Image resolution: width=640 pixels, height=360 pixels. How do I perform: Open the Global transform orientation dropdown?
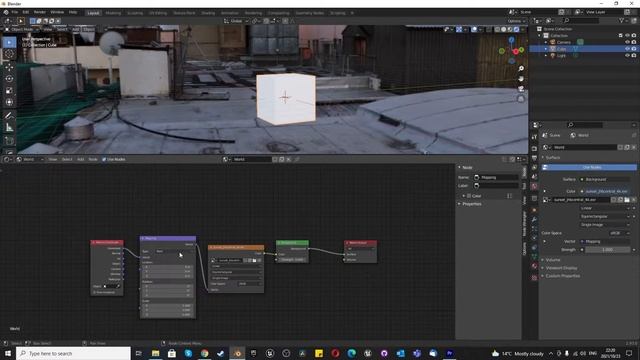click(236, 21)
